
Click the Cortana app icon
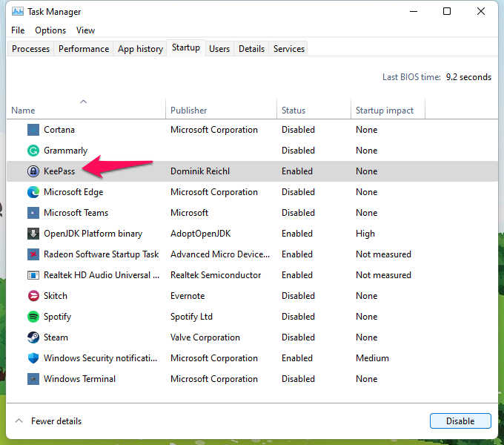[x=33, y=130]
